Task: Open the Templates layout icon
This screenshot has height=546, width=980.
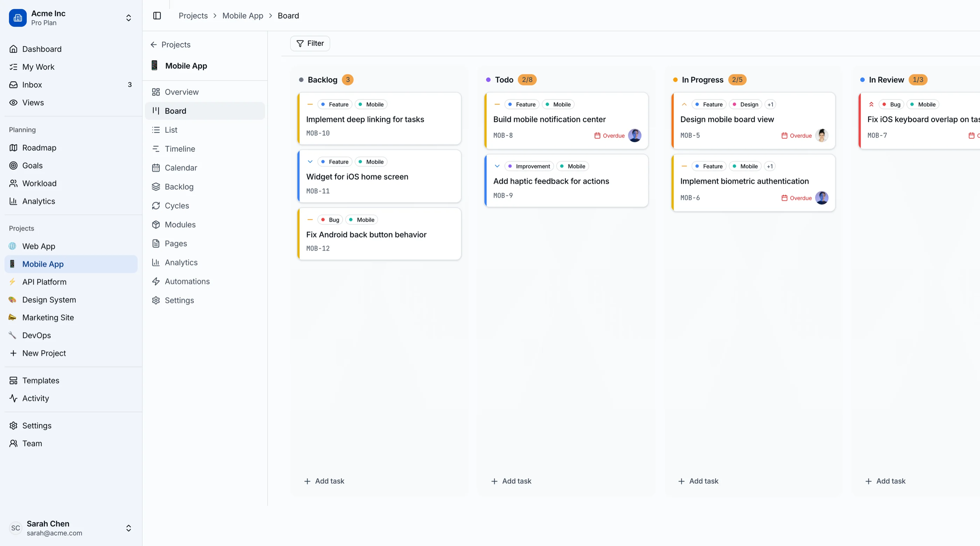Action: coord(13,381)
